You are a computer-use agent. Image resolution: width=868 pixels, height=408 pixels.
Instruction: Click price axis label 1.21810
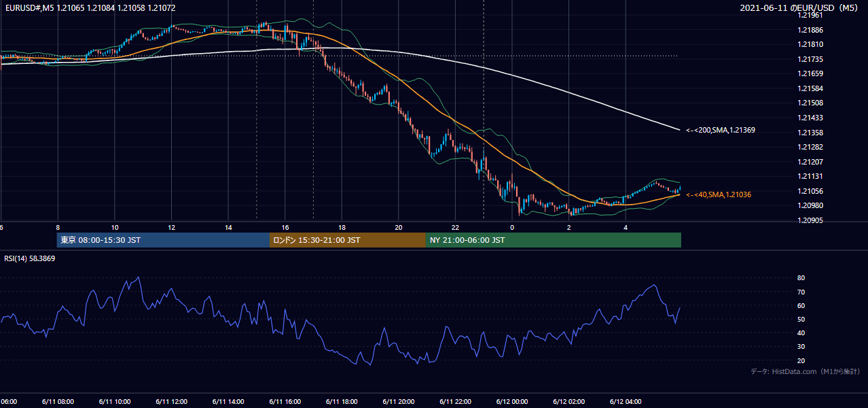coord(810,44)
